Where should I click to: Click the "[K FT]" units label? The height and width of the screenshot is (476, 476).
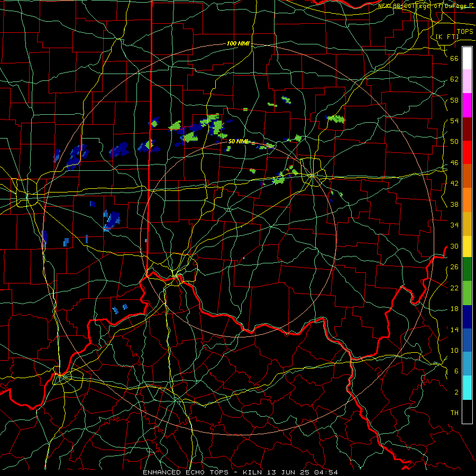(447, 36)
